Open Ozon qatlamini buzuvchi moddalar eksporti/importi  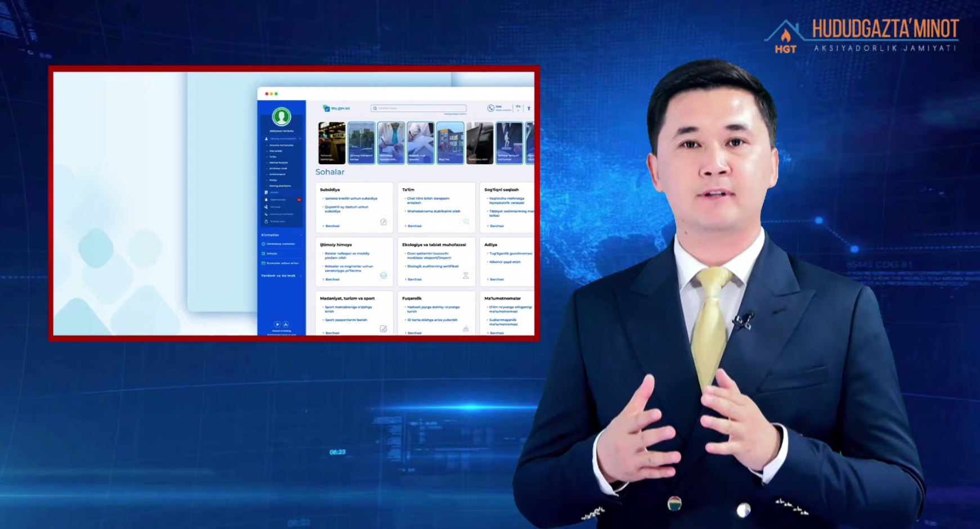click(x=429, y=255)
